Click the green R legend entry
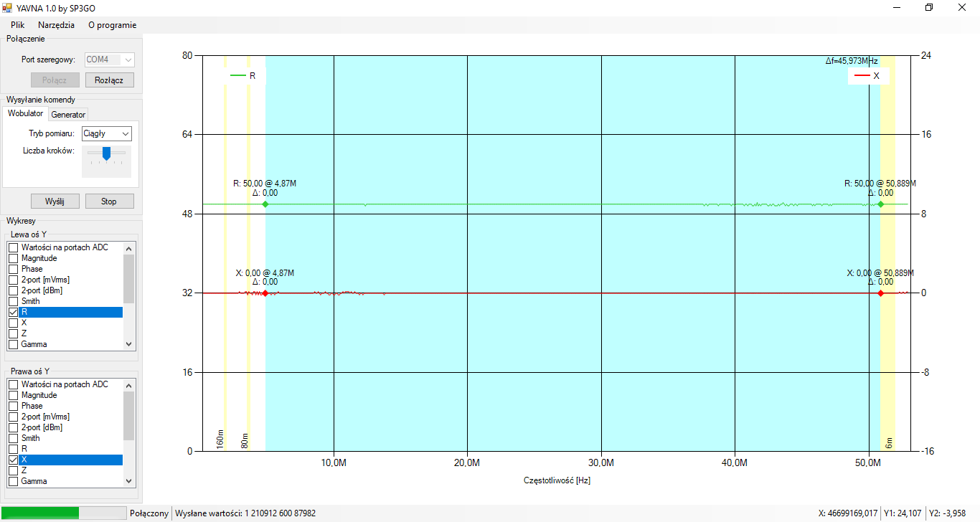This screenshot has height=522, width=980. click(243, 75)
